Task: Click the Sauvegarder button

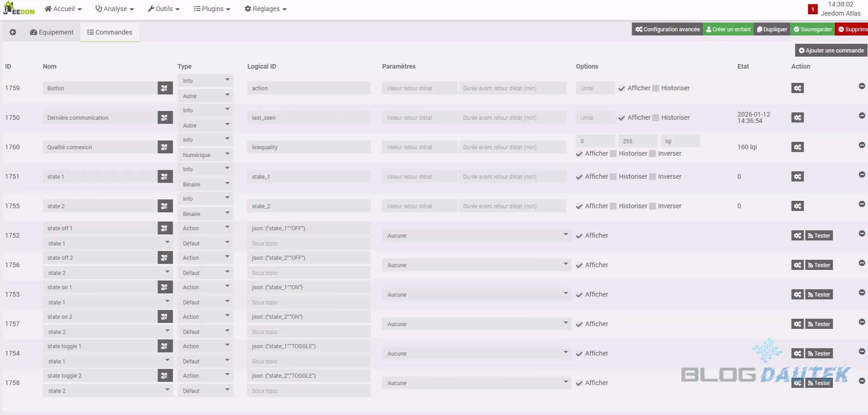Action: coord(812,29)
